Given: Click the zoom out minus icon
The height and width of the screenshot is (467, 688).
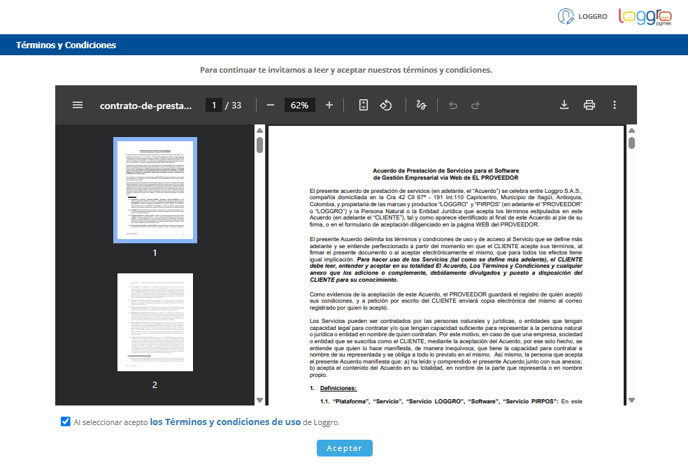Looking at the screenshot, I should (x=270, y=105).
